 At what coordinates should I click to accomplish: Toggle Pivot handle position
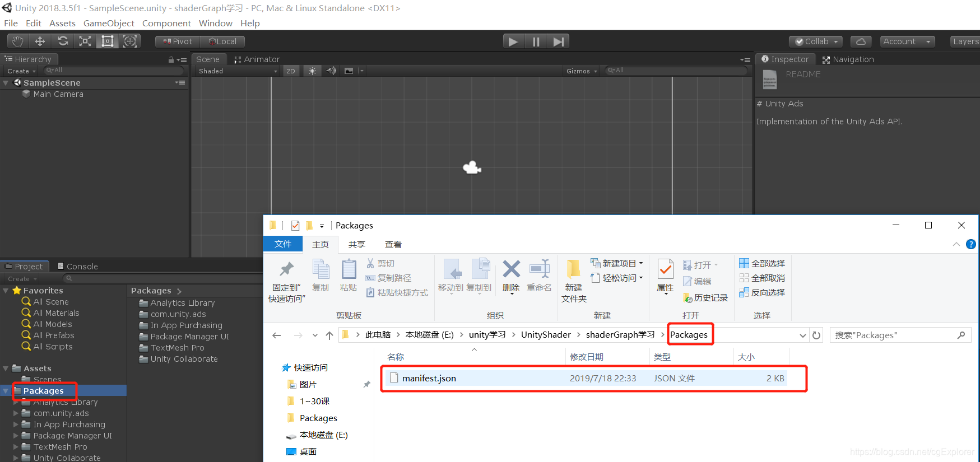click(x=178, y=41)
